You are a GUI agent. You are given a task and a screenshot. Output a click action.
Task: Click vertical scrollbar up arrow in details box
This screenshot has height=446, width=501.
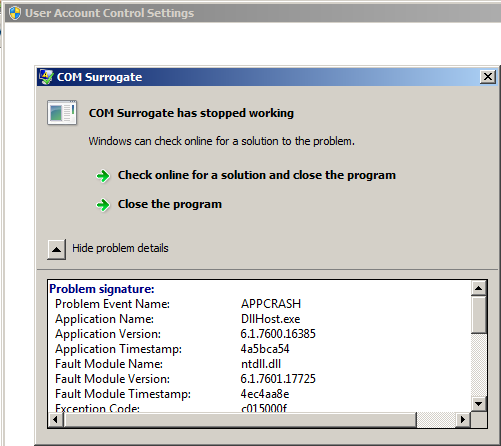coord(479,288)
